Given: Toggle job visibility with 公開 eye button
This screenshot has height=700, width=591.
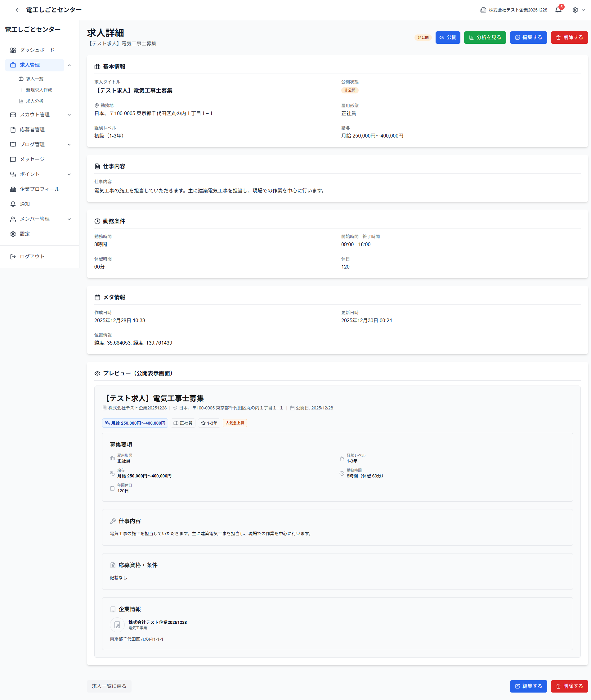Looking at the screenshot, I should point(448,38).
